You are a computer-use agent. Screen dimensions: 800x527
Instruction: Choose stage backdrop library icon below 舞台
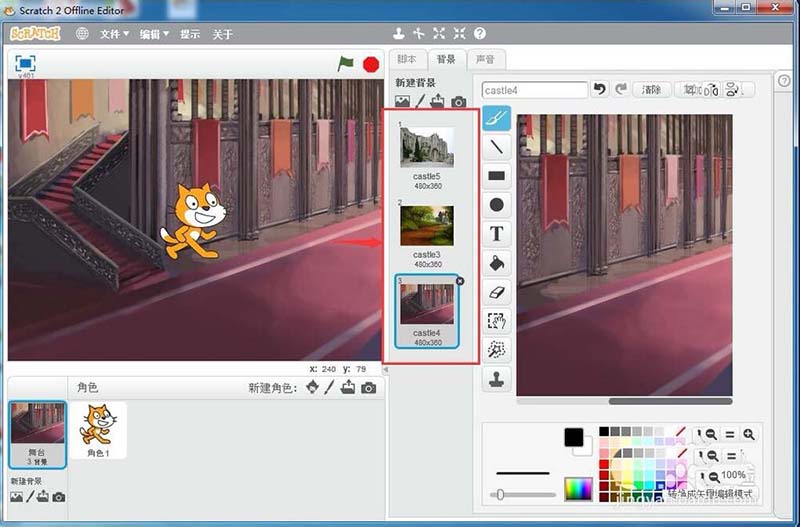(16, 497)
